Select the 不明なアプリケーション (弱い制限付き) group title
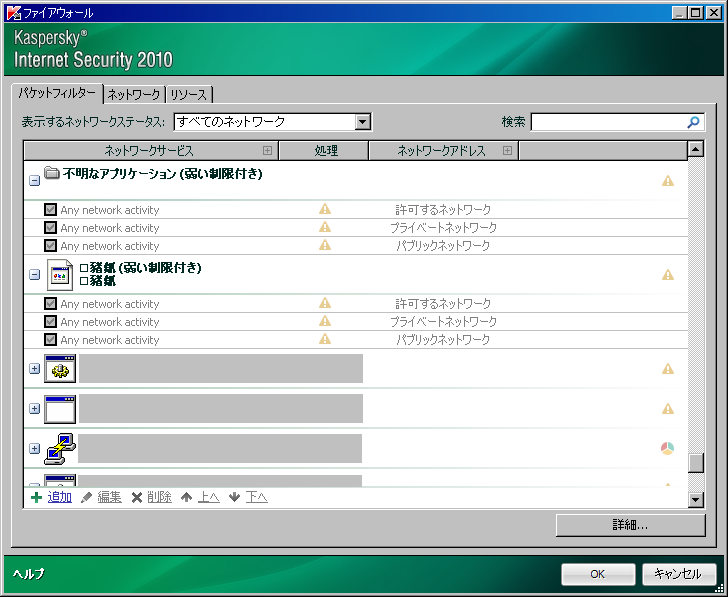This screenshot has height=597, width=728. [x=162, y=174]
